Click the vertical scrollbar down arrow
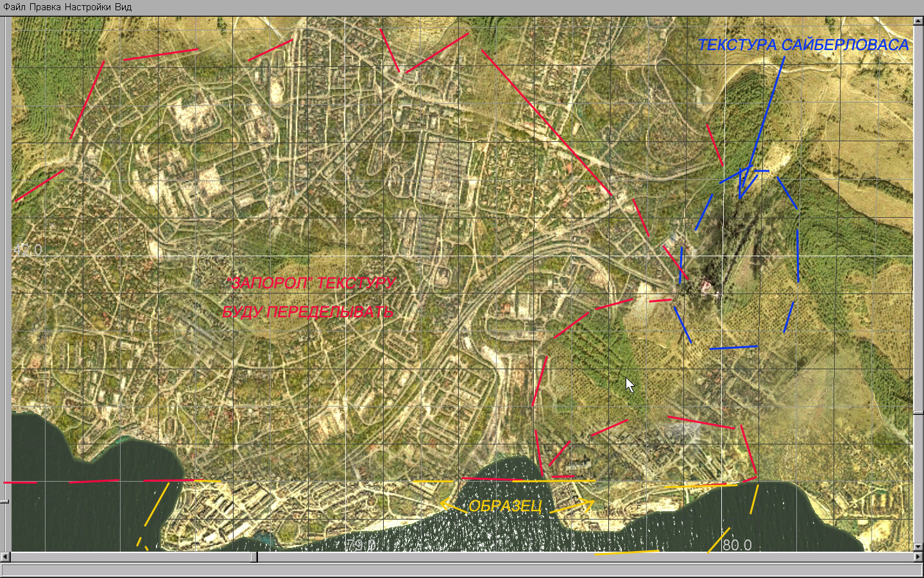The width and height of the screenshot is (924, 578). tap(918, 547)
